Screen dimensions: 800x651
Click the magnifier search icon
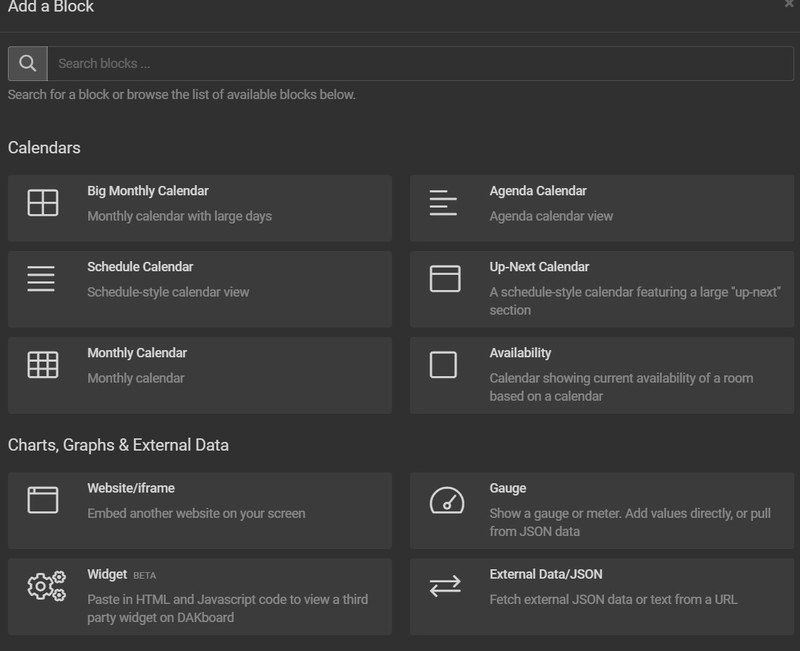(28, 64)
